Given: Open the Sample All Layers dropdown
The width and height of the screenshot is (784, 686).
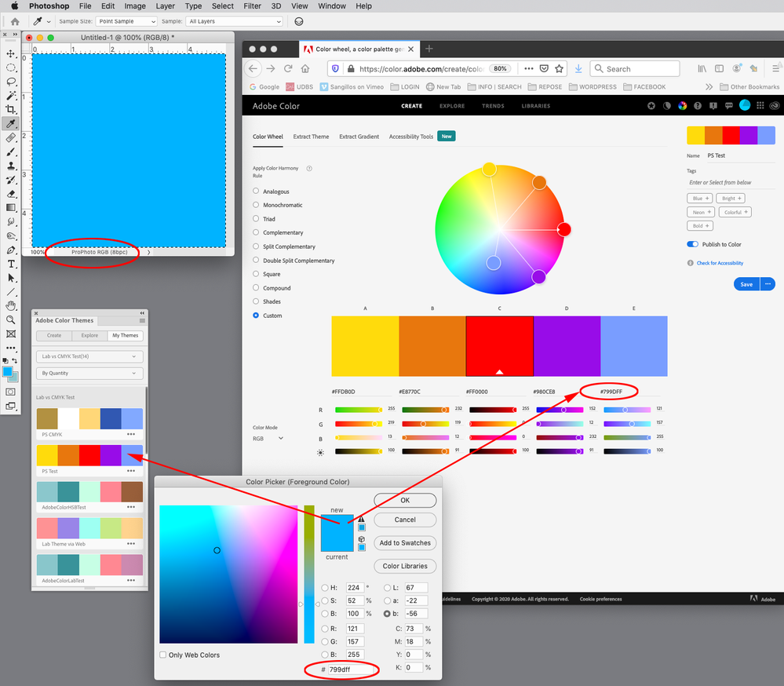Looking at the screenshot, I should [x=234, y=21].
